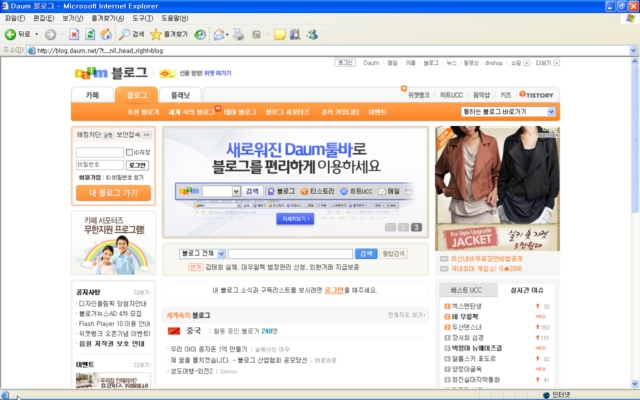Click the China flag icon next to 중국
The width and height of the screenshot is (640, 400).
point(174,331)
